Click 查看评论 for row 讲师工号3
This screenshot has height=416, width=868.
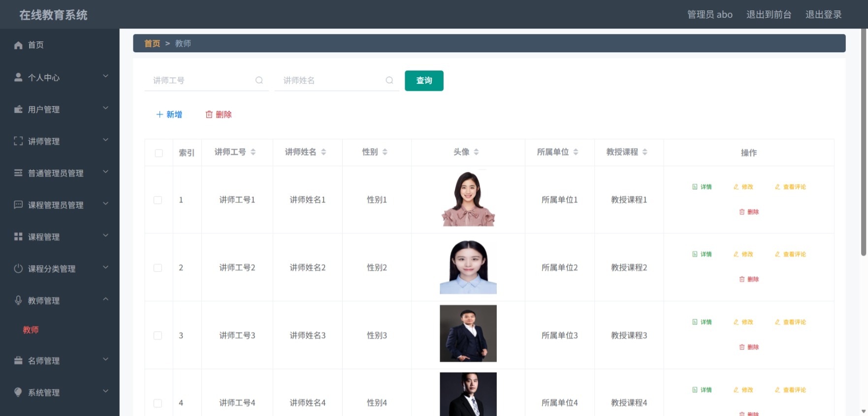790,322
